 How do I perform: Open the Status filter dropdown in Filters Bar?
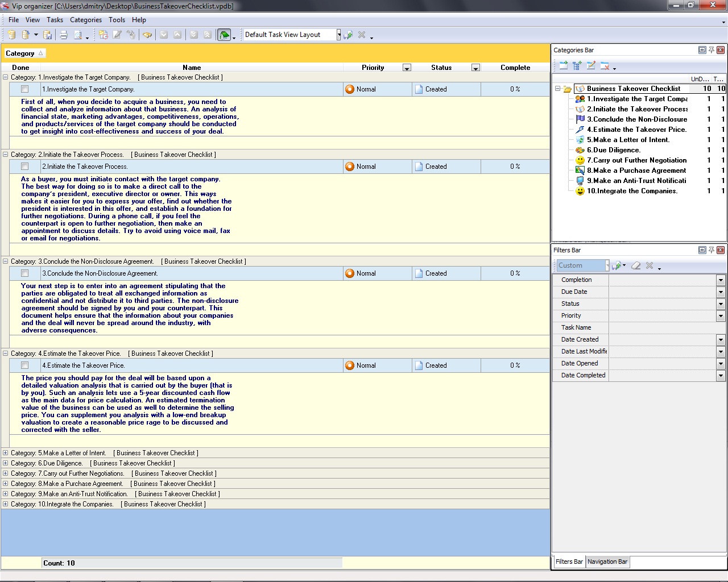click(721, 304)
